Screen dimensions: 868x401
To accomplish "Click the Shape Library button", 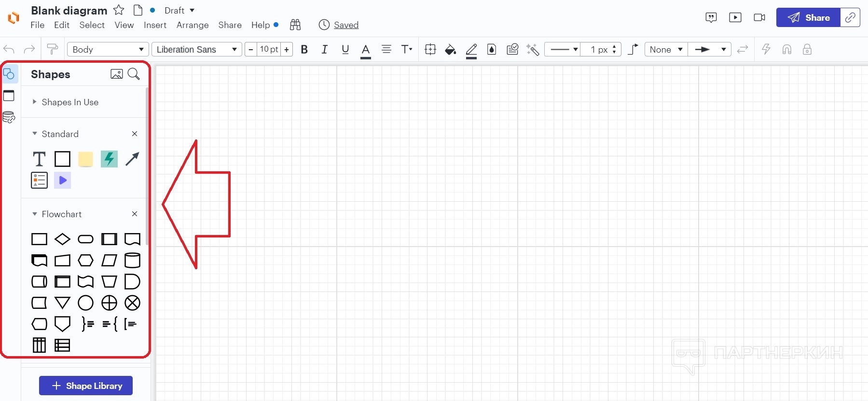I will tap(86, 386).
